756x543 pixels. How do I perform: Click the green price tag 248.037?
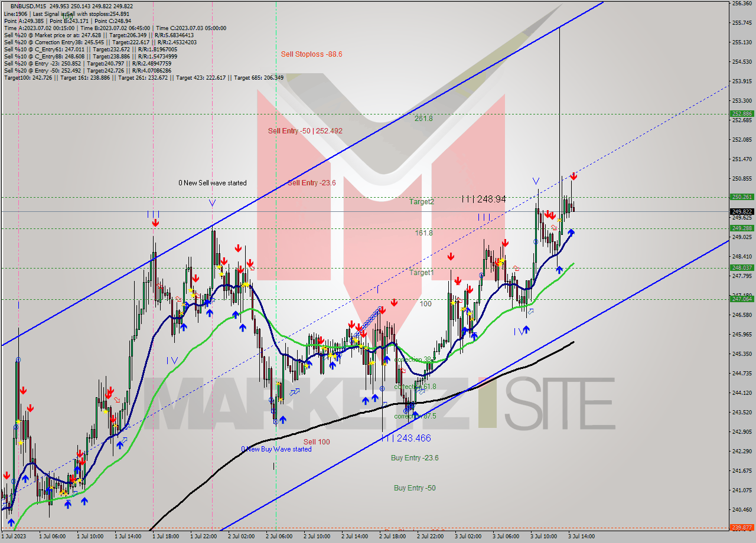click(742, 267)
